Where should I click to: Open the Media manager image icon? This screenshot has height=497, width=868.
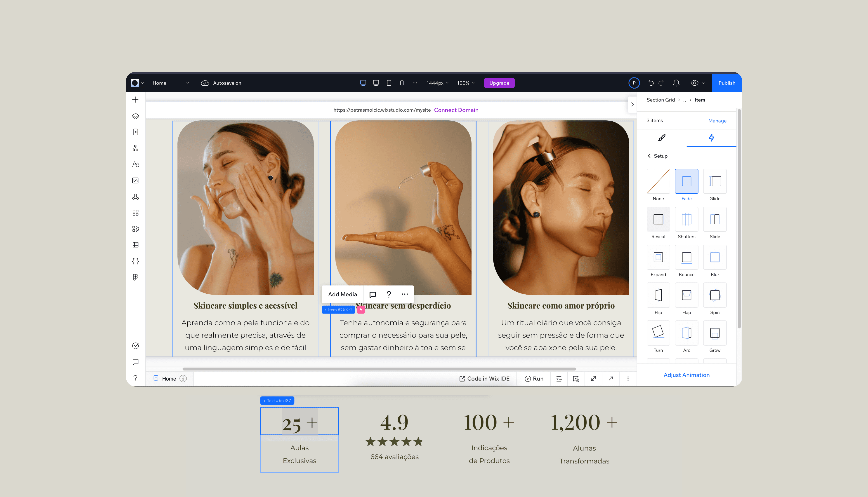135,180
